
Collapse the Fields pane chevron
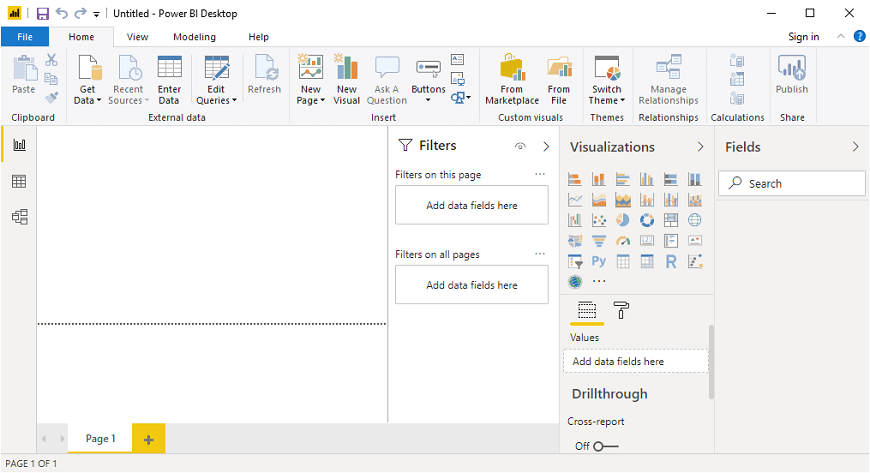point(855,147)
